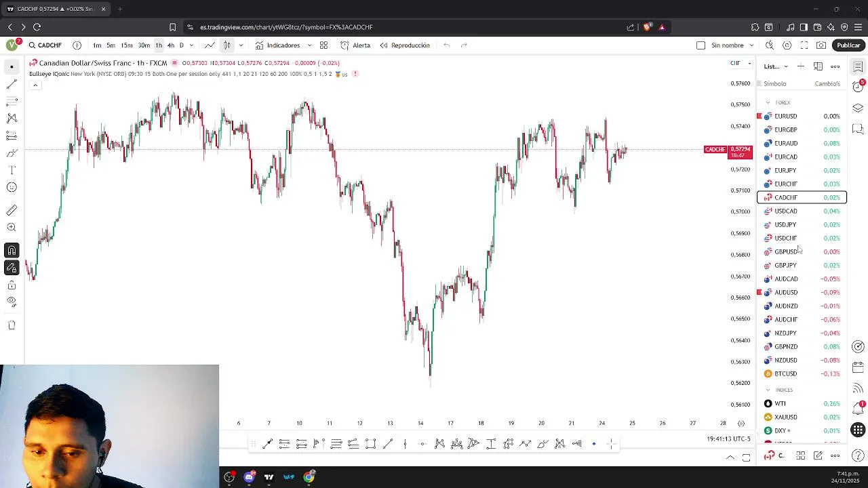This screenshot has width=868, height=488.
Task: Open the chart type dropdown arrow
Action: point(241,45)
